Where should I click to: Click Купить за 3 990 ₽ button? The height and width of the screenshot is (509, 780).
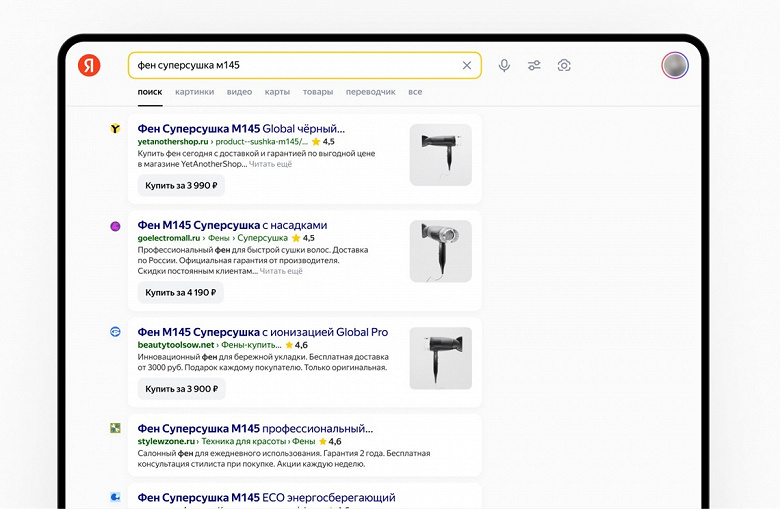(x=181, y=186)
